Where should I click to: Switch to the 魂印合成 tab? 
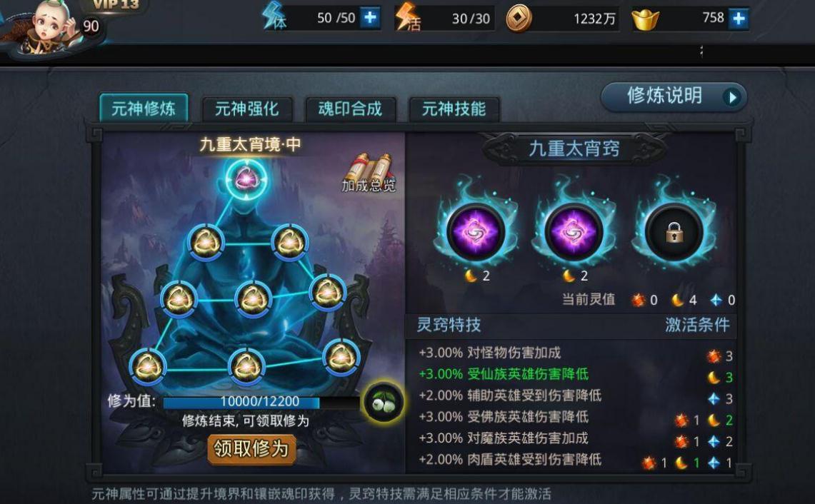pos(350,109)
